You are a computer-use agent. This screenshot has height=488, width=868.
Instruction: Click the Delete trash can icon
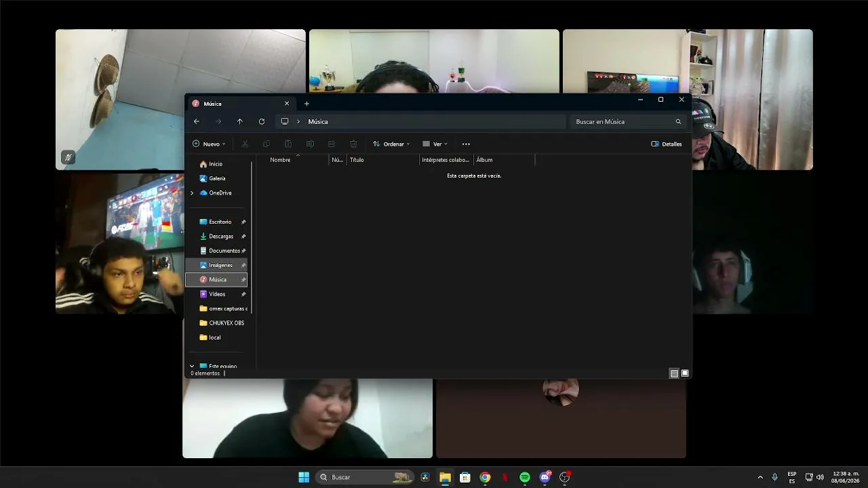click(x=353, y=144)
